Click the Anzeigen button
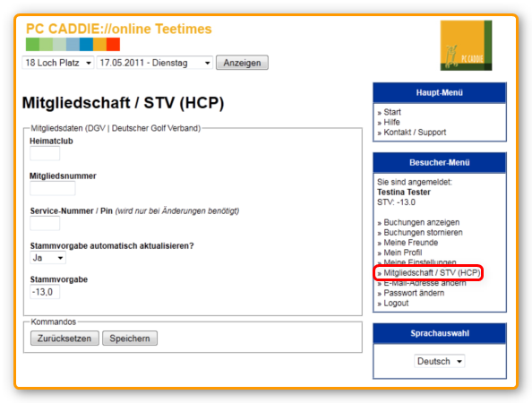This screenshot has height=403, width=532. coord(242,63)
